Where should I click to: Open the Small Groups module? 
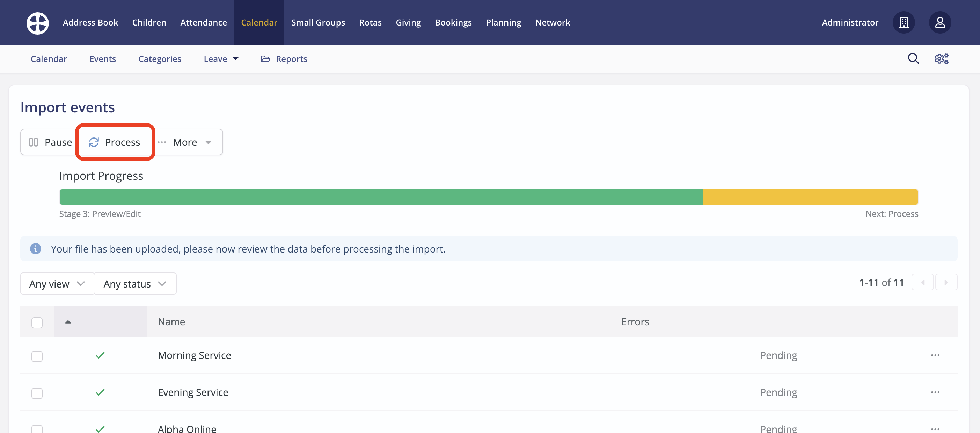(318, 22)
